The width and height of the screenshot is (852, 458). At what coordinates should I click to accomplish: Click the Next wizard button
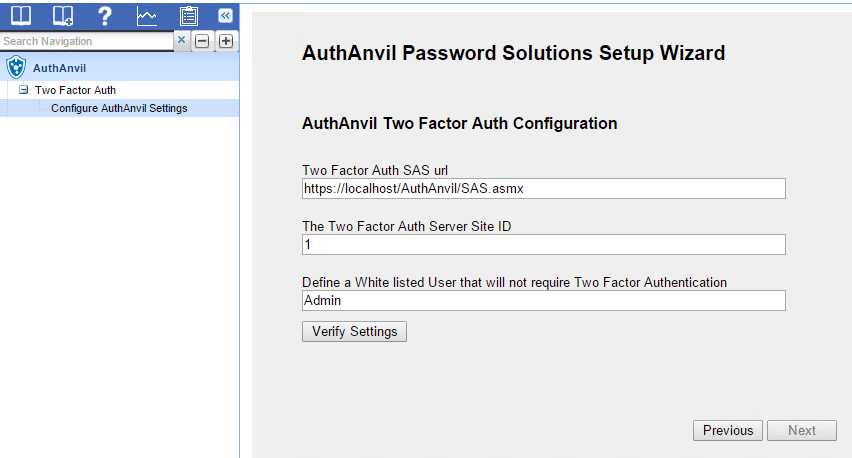801,430
